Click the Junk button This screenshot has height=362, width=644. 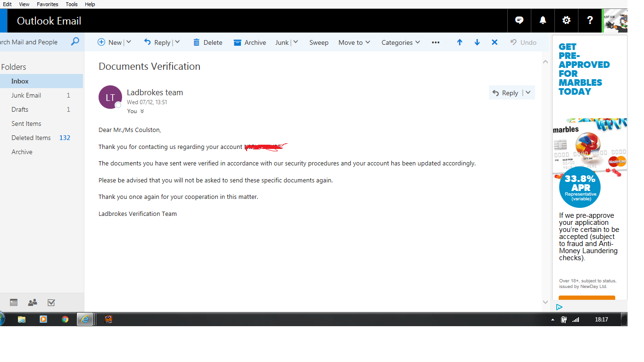[x=282, y=42]
